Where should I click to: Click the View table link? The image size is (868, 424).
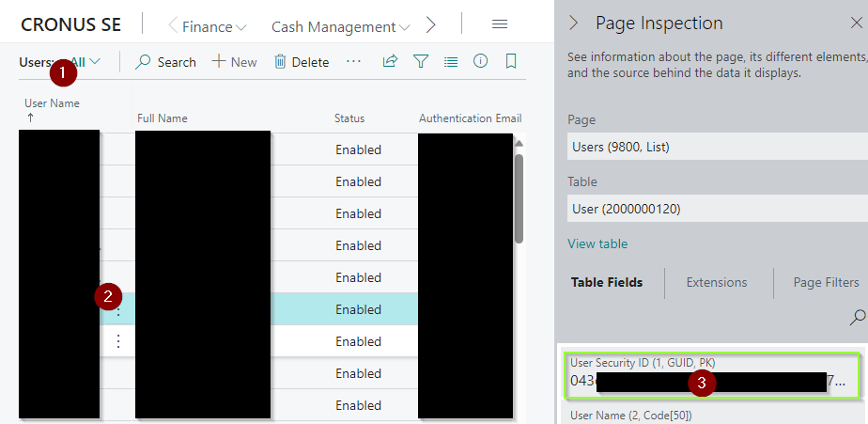[x=597, y=243]
